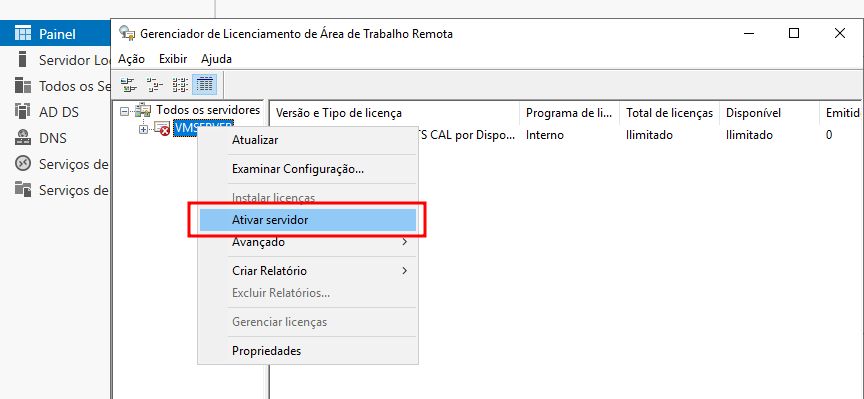Sort by Total de licenças column header

pos(669,113)
